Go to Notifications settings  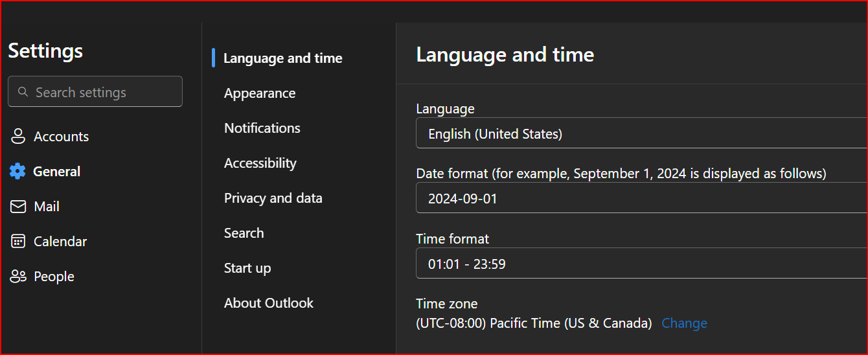[x=262, y=128]
